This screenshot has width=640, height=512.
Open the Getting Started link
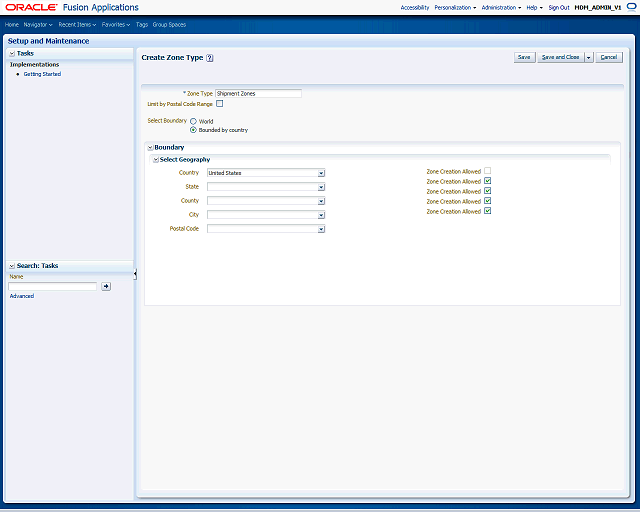(42, 74)
